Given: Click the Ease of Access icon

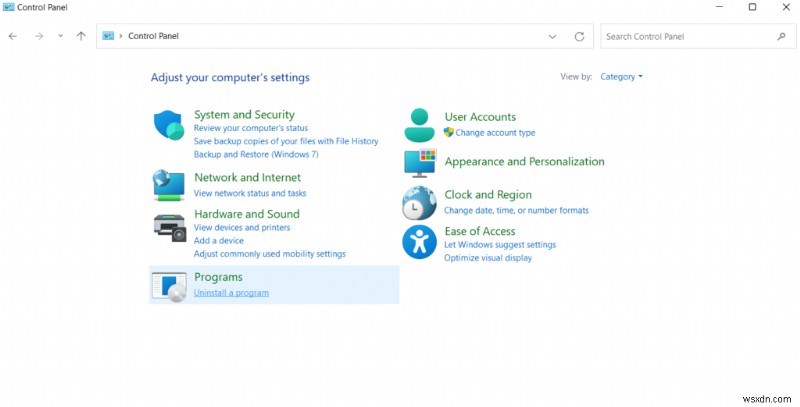Looking at the screenshot, I should coord(419,242).
